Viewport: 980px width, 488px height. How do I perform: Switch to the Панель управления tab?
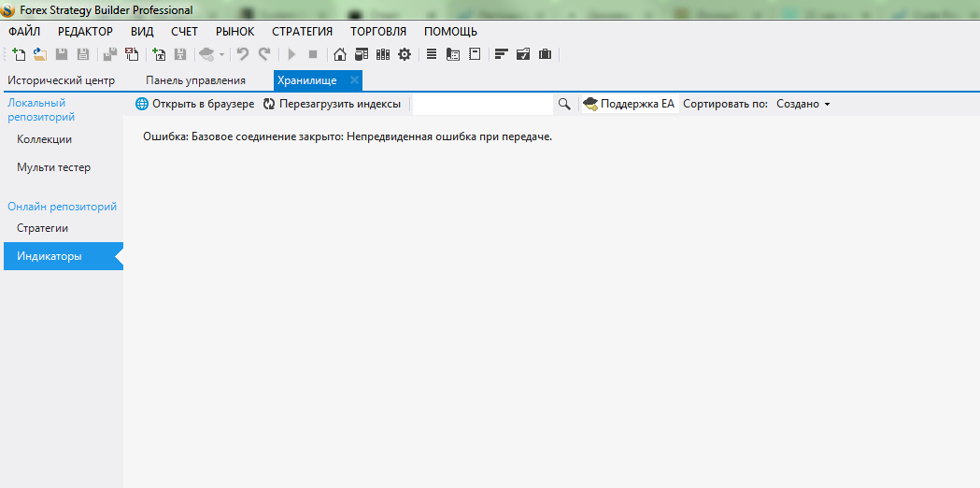(x=195, y=80)
